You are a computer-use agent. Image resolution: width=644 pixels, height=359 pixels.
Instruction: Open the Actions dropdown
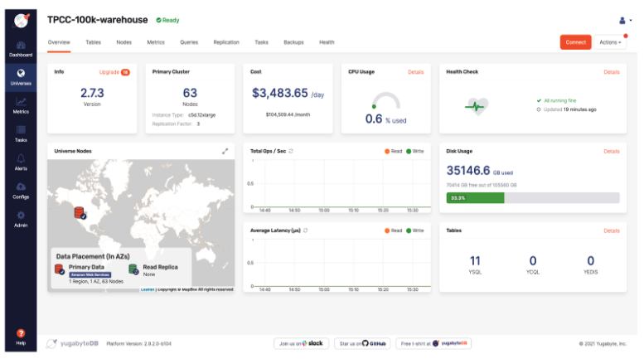point(610,42)
